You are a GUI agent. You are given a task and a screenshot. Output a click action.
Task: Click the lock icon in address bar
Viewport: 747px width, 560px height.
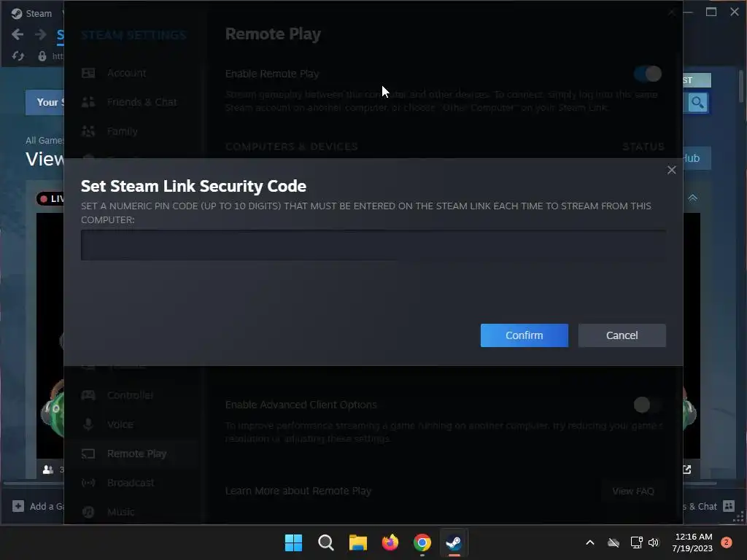tap(42, 56)
